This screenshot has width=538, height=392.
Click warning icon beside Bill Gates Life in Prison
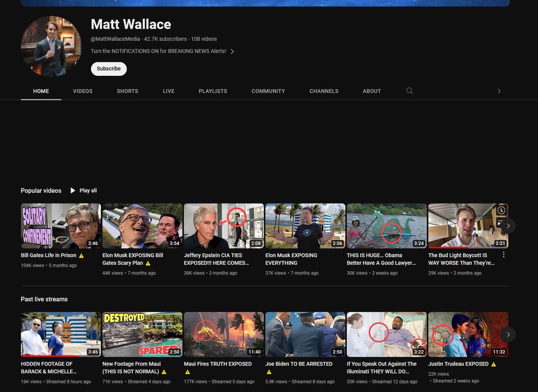[81, 256]
